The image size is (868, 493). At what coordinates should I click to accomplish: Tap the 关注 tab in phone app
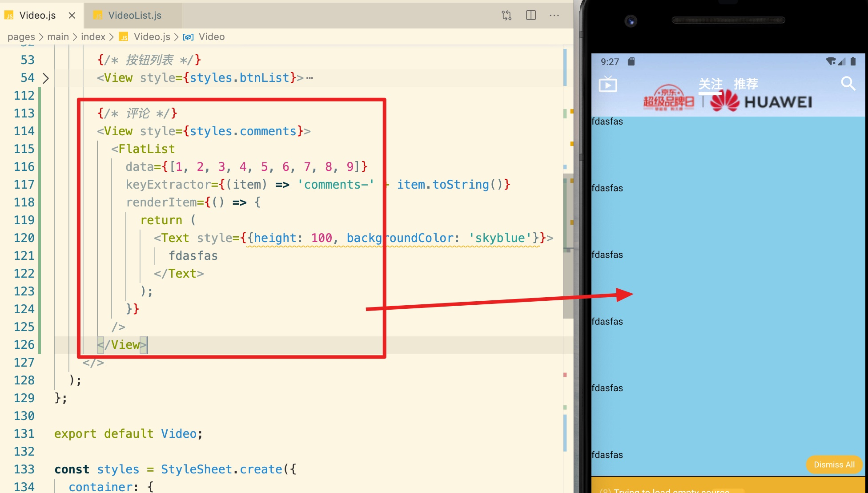[710, 84]
